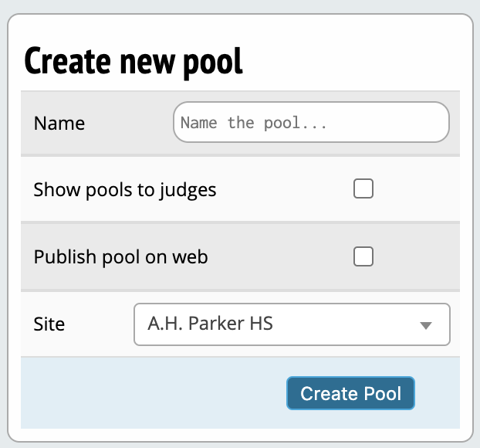Click empty space right of the heading

coord(355,62)
